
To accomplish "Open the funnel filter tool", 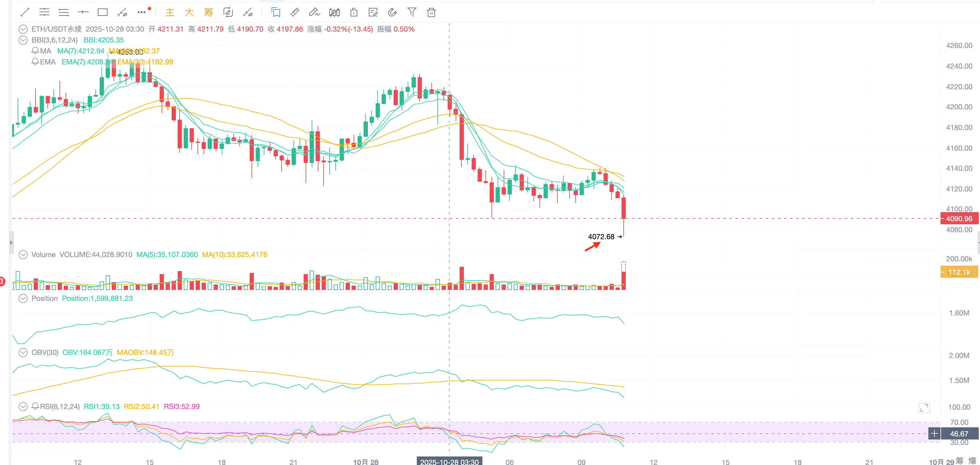I will tap(412, 12).
